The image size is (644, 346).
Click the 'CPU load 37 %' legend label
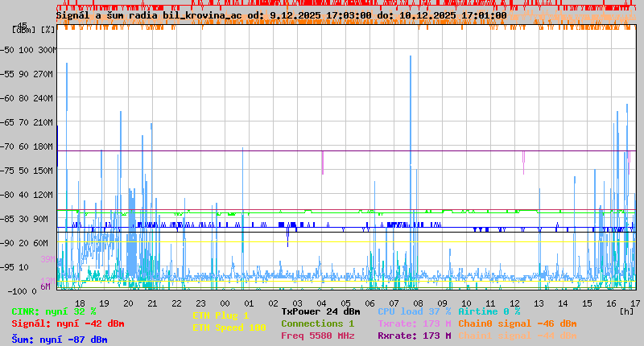click(x=414, y=311)
